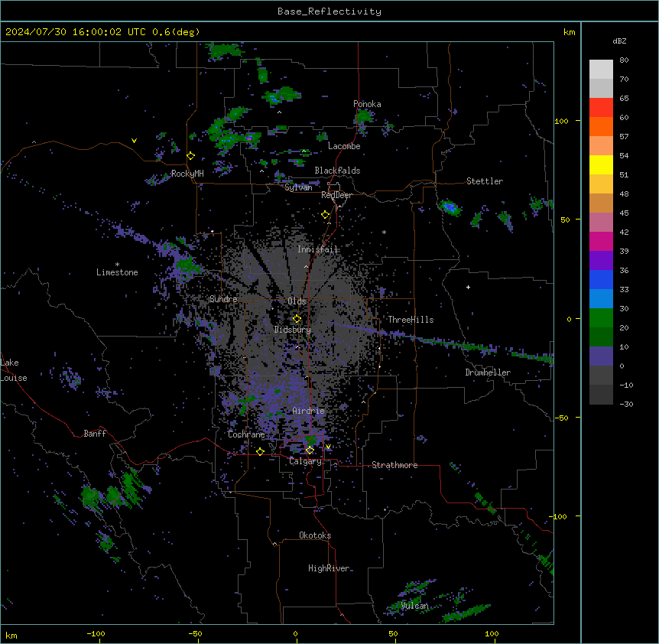This screenshot has width=659, height=644.
Task: Select the Okotoks label
Action: coord(315,535)
